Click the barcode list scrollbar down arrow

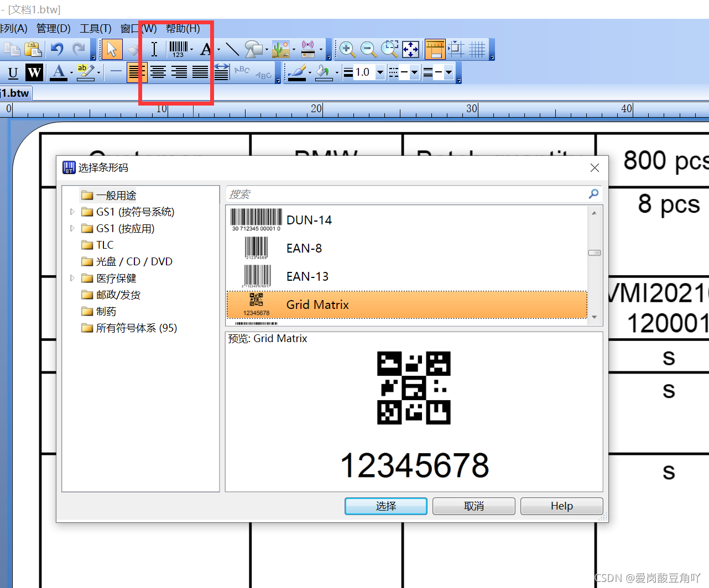point(595,317)
